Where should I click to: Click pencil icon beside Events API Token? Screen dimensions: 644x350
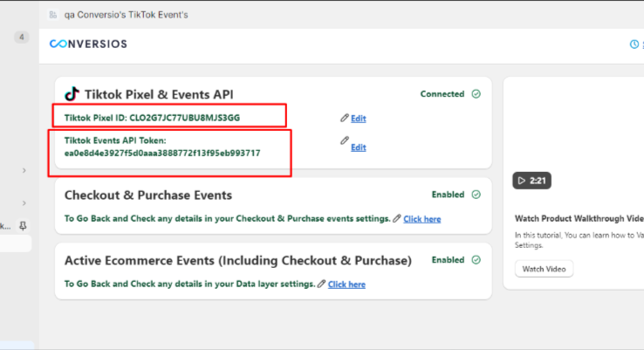point(344,141)
